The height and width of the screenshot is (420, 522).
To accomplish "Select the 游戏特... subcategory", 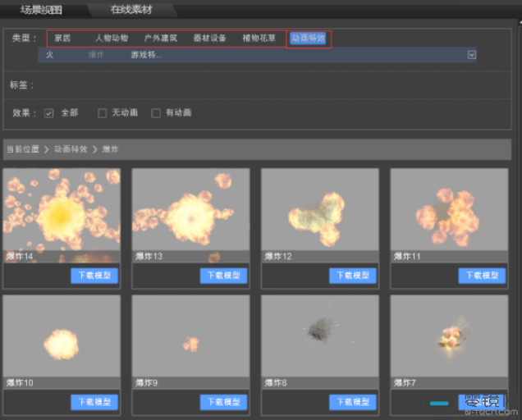I will pyautogui.click(x=146, y=55).
